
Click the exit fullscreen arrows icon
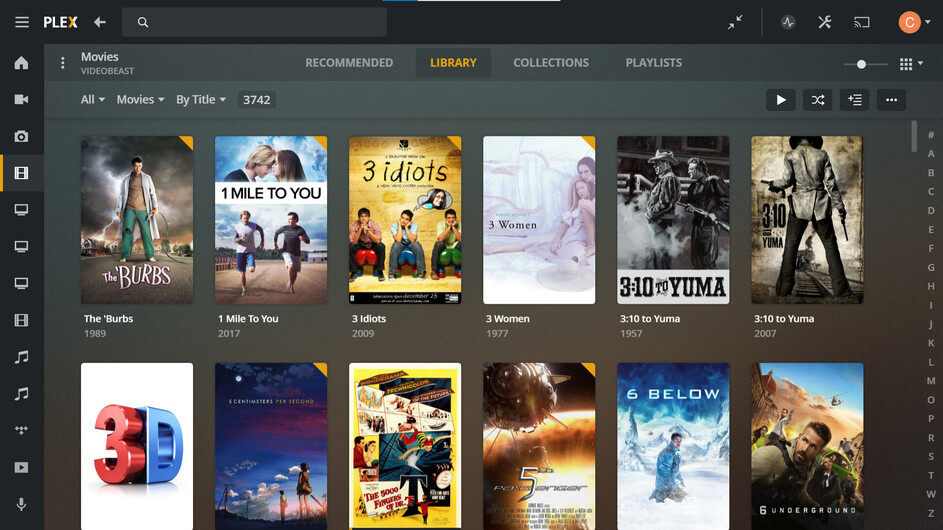[735, 22]
